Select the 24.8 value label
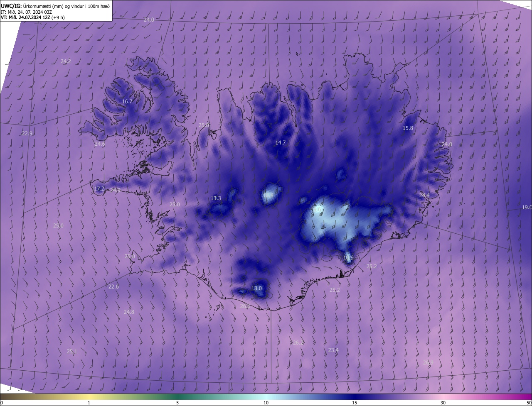 (129, 312)
